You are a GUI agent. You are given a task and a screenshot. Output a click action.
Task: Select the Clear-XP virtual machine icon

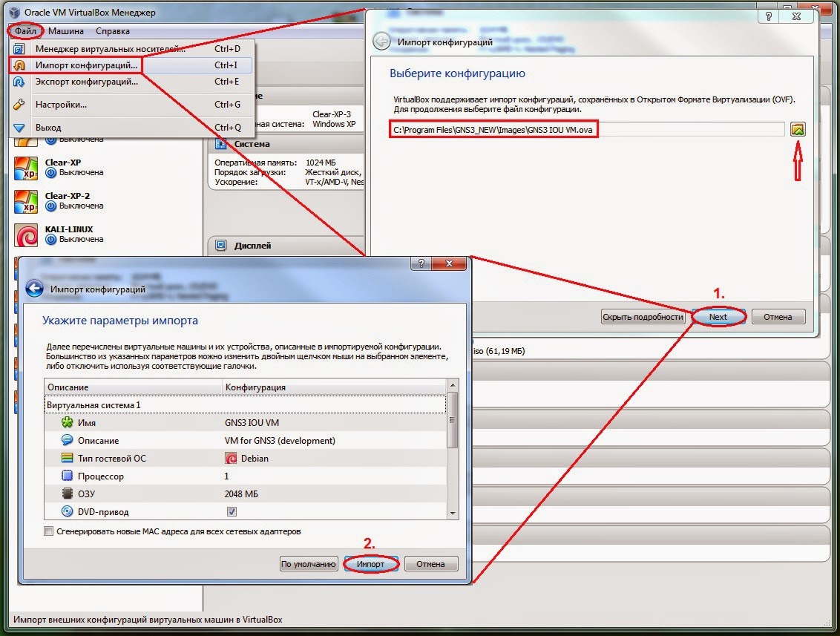coord(26,168)
